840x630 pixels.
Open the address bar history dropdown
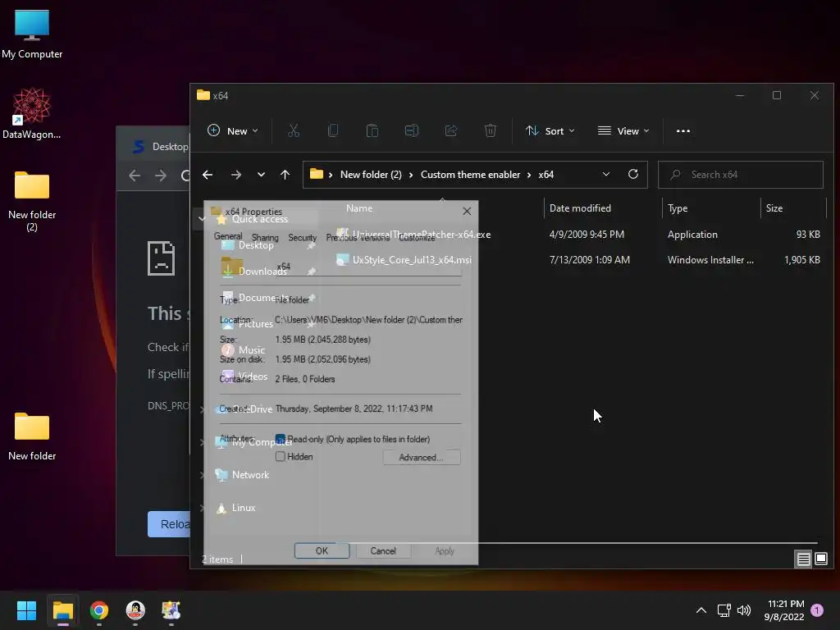tap(606, 174)
